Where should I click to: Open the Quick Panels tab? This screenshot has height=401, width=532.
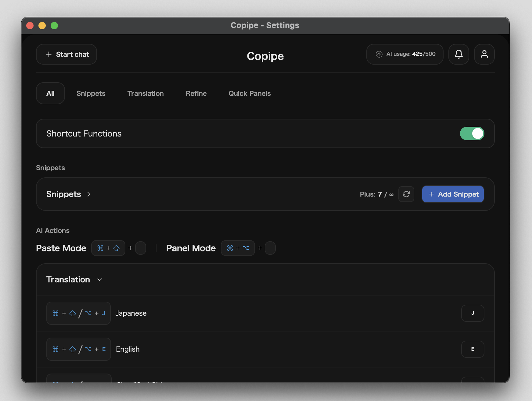click(x=250, y=93)
